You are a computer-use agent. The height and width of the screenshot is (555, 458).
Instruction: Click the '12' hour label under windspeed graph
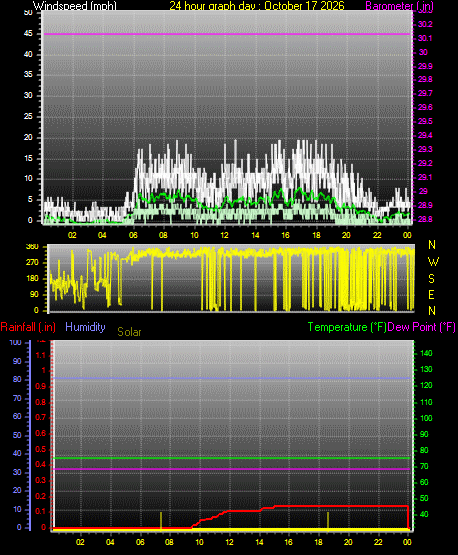point(224,235)
